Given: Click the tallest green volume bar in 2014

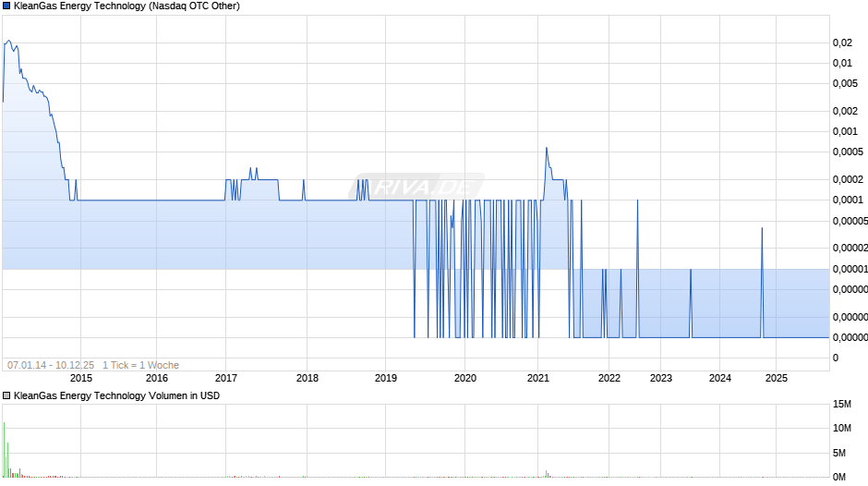Looking at the screenshot, I should tap(4, 449).
